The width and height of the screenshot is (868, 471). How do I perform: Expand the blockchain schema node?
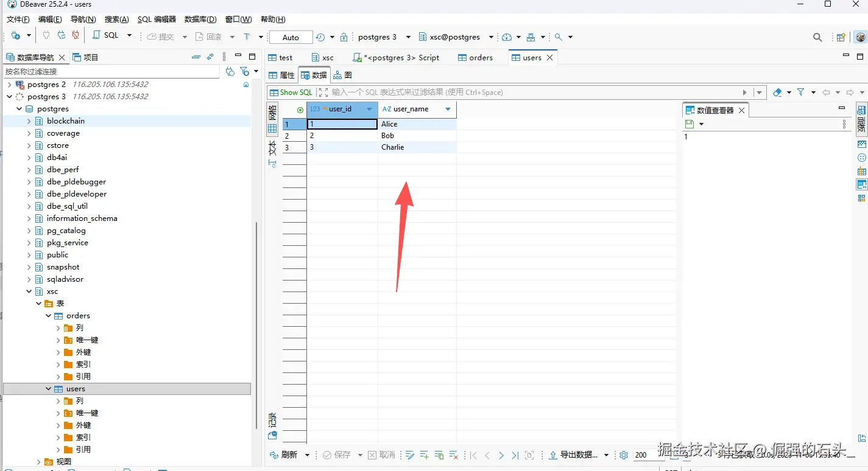[x=29, y=121]
